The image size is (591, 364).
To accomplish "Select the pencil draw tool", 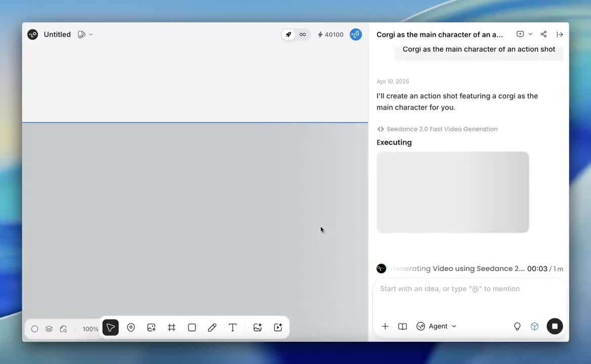I will (212, 328).
